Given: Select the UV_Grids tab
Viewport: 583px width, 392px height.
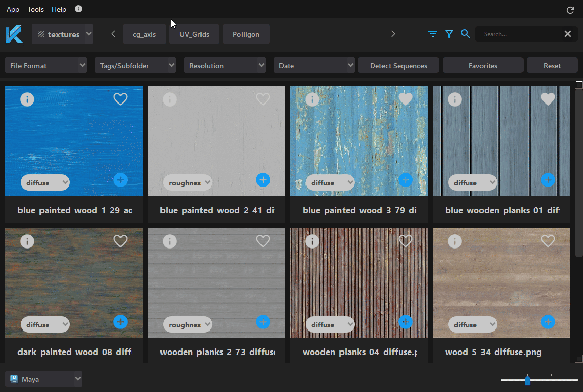Looking at the screenshot, I should (194, 34).
